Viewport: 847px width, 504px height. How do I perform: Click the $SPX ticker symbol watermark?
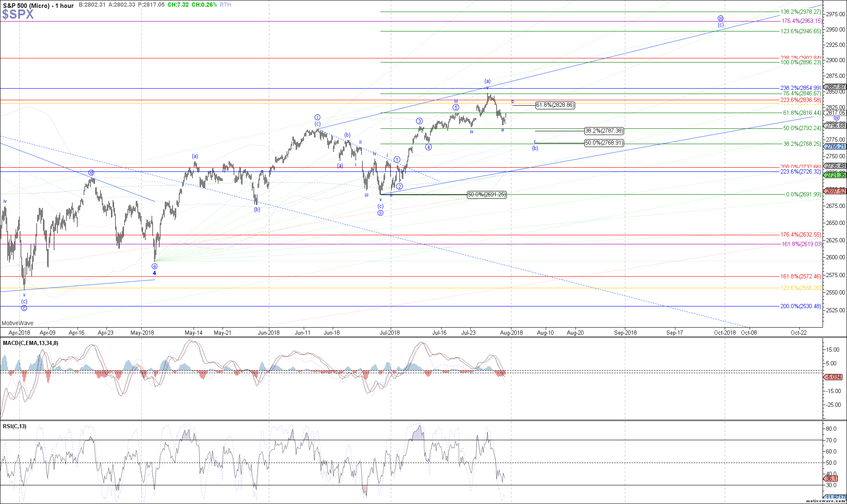click(18, 15)
